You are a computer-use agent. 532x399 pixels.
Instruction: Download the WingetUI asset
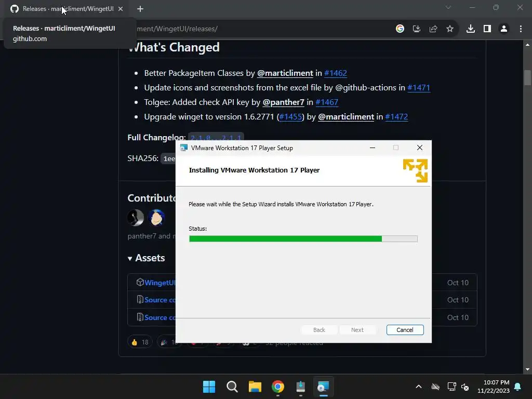159,283
